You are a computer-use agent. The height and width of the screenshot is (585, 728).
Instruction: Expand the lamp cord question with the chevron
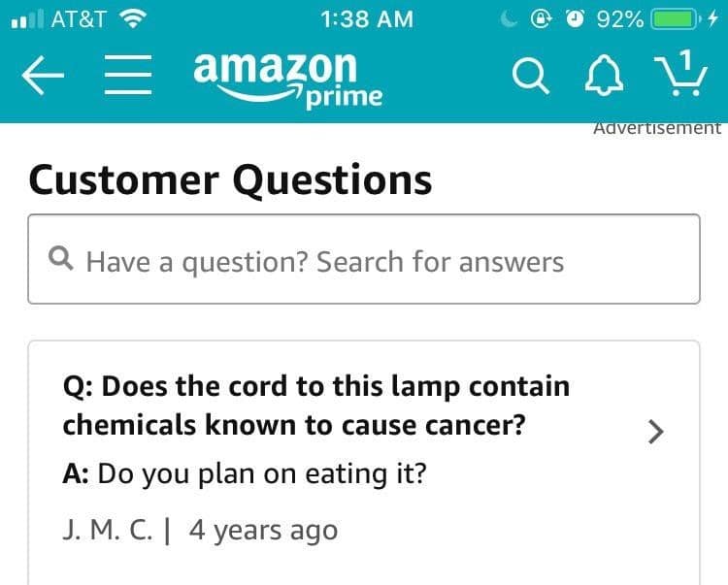click(656, 430)
